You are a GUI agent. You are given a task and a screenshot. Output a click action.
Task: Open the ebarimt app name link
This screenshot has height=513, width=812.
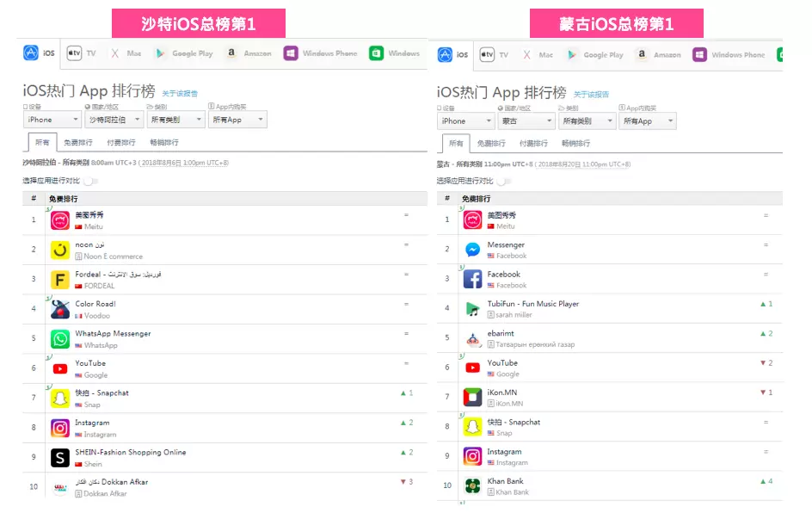tap(502, 334)
